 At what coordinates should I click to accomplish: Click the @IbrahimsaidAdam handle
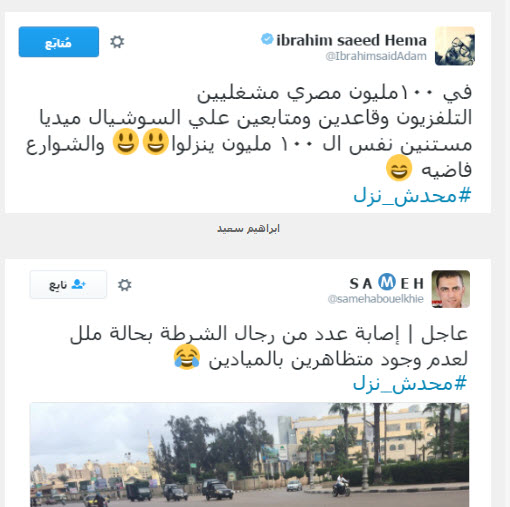pos(376,56)
